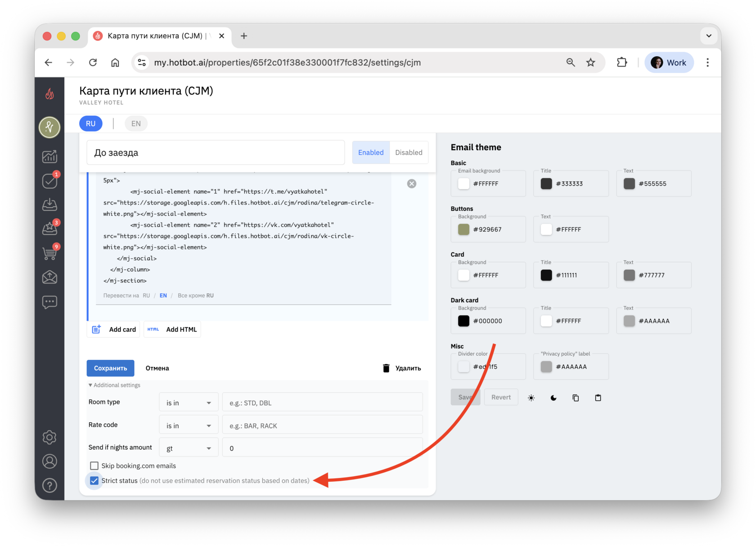
Task: Focus the Room type values field
Action: pyautogui.click(x=322, y=403)
